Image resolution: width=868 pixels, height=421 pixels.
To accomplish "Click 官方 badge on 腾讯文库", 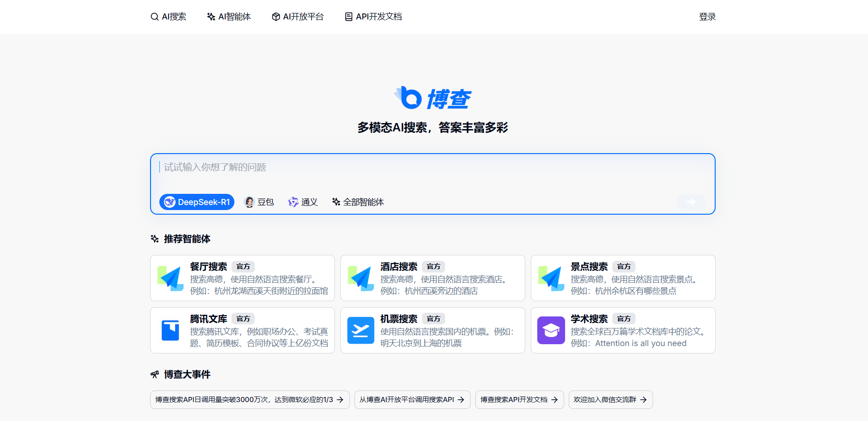I will coord(243,319).
